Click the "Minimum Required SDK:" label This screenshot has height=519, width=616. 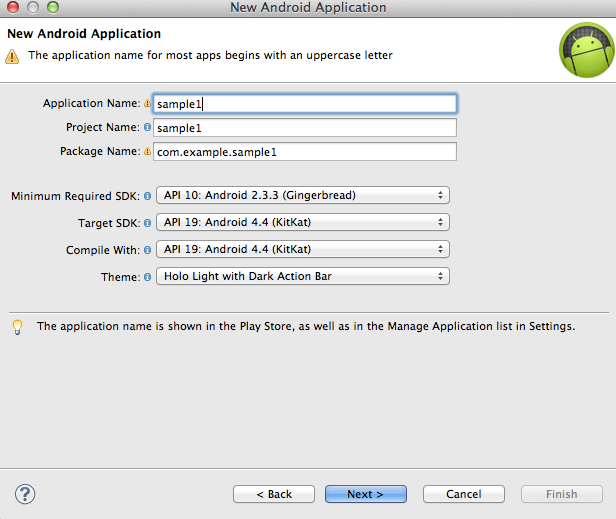[x=75, y=196]
